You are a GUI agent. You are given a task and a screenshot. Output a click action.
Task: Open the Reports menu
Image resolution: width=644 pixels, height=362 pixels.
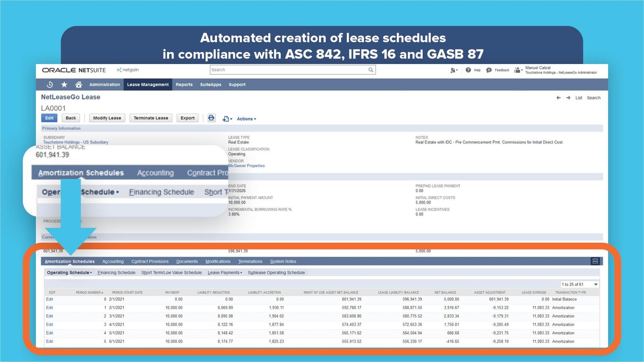pyautogui.click(x=184, y=84)
